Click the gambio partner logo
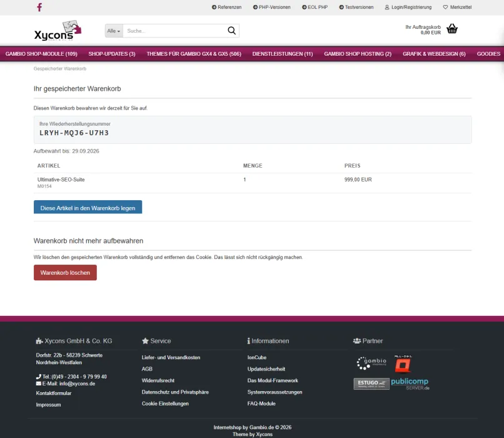Image resolution: width=504 pixels, height=438 pixels. point(371,363)
